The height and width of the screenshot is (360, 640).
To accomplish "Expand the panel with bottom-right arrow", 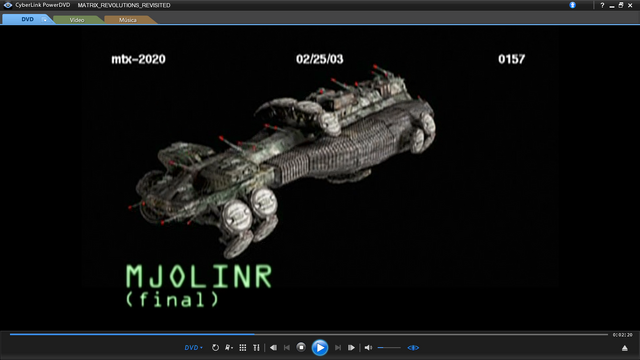I will [x=624, y=348].
